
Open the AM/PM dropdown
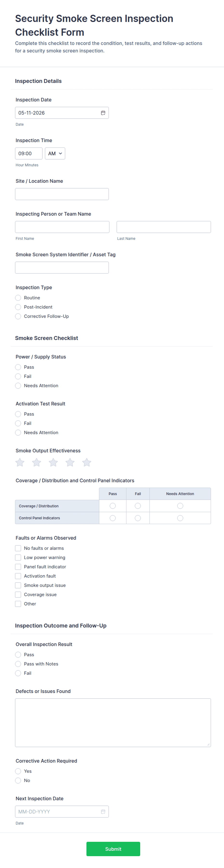(55, 153)
